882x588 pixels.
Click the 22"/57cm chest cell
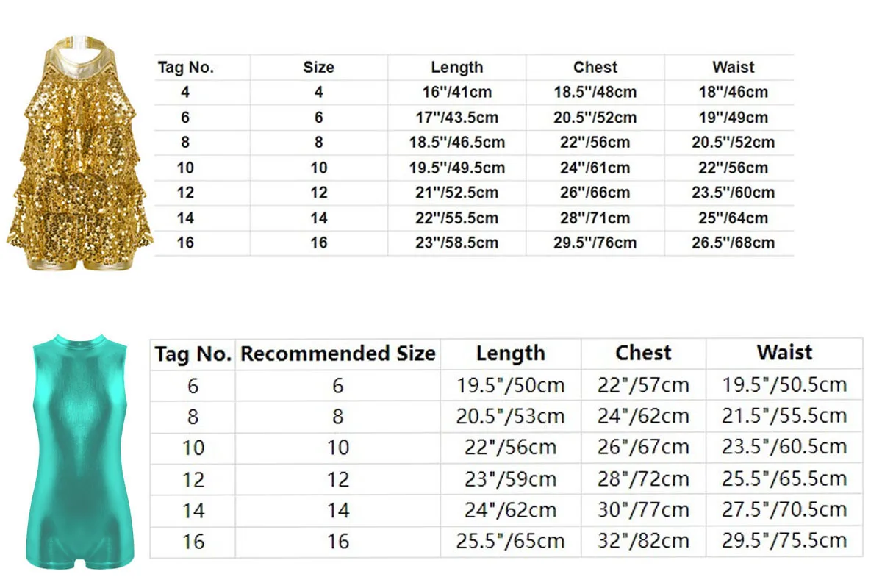tap(643, 384)
